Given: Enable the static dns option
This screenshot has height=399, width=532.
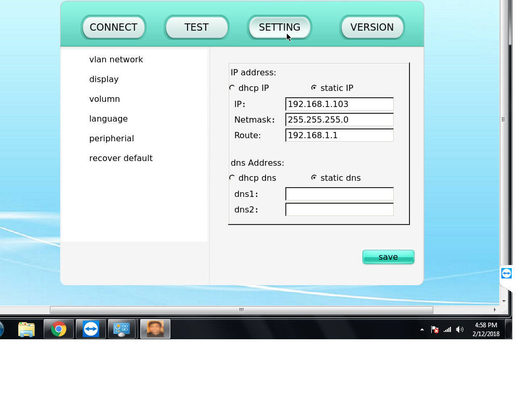Looking at the screenshot, I should (314, 178).
